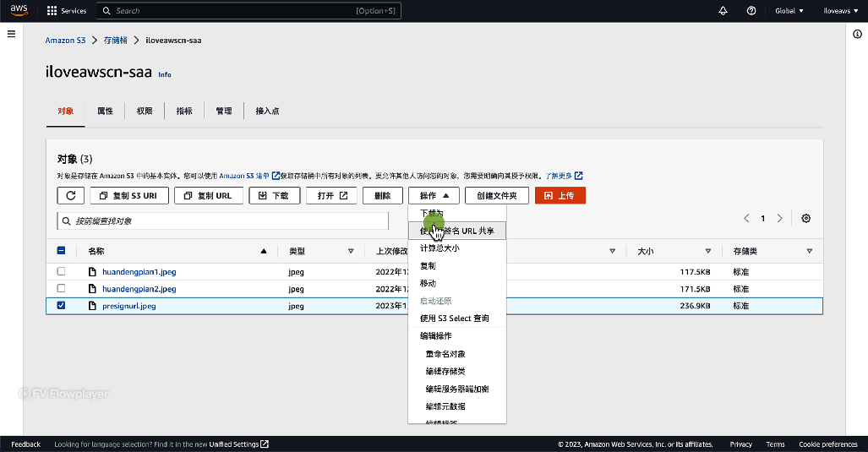
Task: Select 使用 S3 Select 查询 entry
Action: tap(456, 319)
